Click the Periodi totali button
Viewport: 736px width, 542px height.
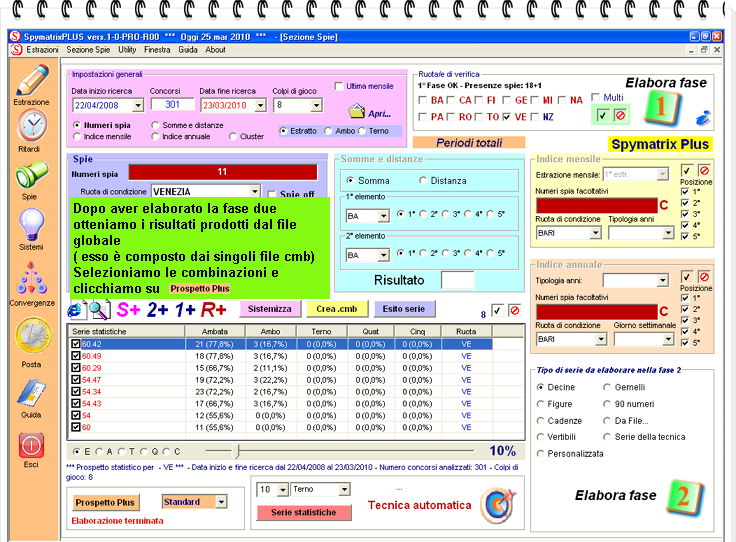tap(469, 143)
